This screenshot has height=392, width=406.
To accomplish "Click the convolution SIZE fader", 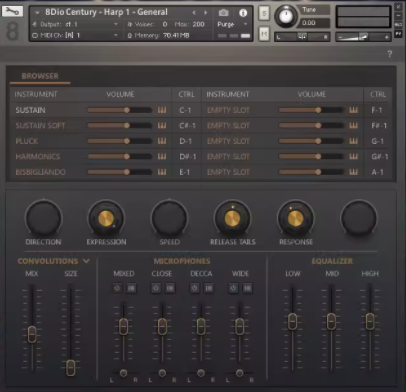I will tap(70, 368).
